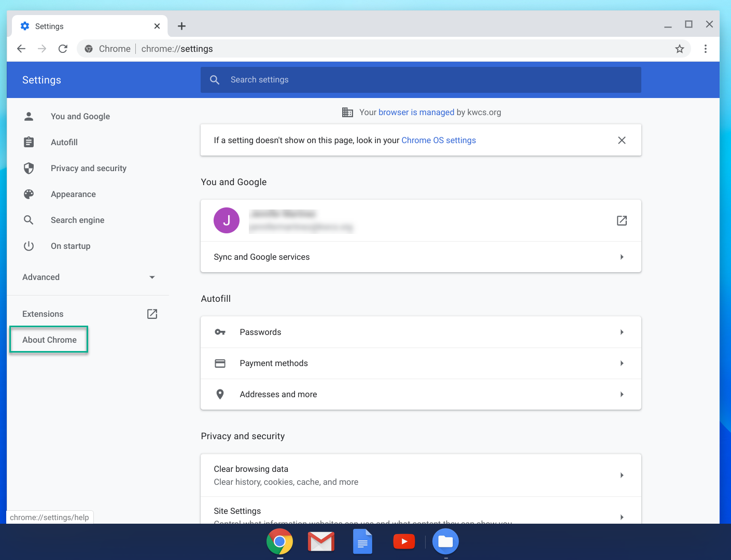Select the Settings browser tab
The image size is (731, 560).
pyautogui.click(x=90, y=26)
